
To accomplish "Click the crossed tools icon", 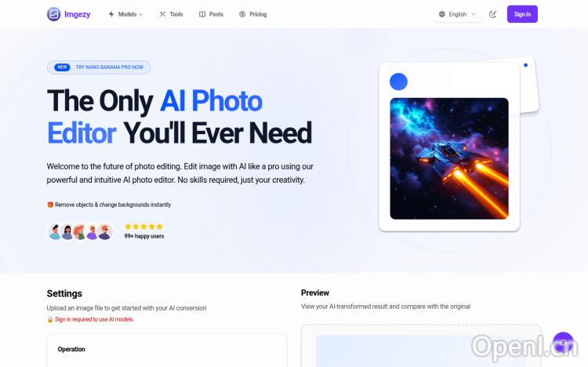I will pyautogui.click(x=162, y=14).
